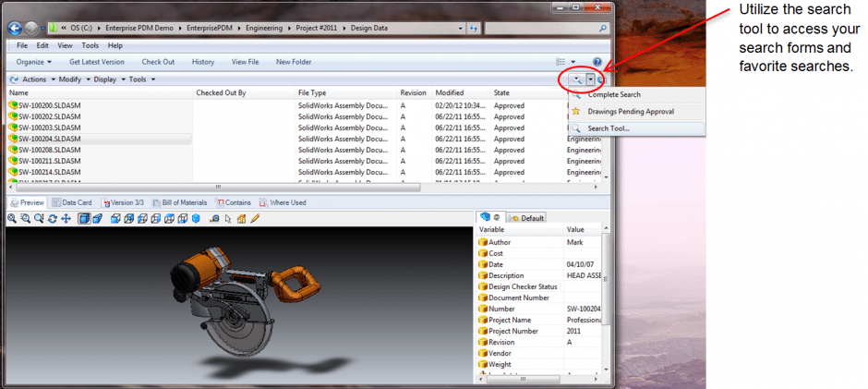The width and height of the screenshot is (868, 389).
Task: Click the search magnifier tool icon
Action: click(x=576, y=79)
